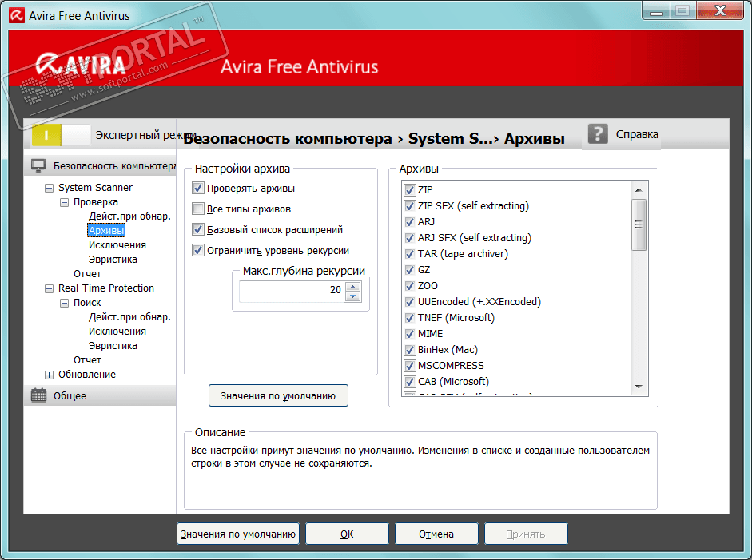The image size is (752, 560).
Task: Click the calendar icon beside Общее
Action: coord(38,395)
